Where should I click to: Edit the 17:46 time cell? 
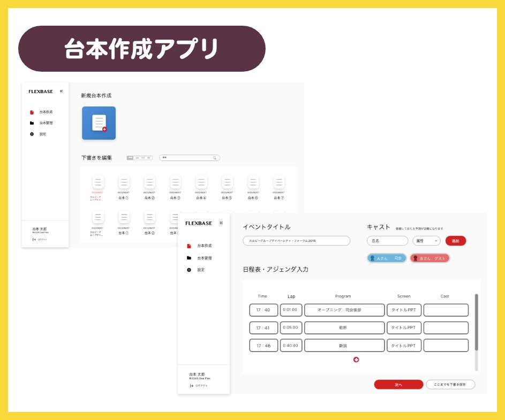tap(263, 345)
